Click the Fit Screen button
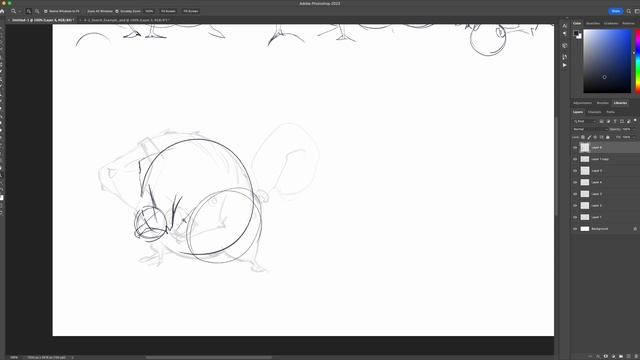Viewport: 640px width, 360px height. 168,11
